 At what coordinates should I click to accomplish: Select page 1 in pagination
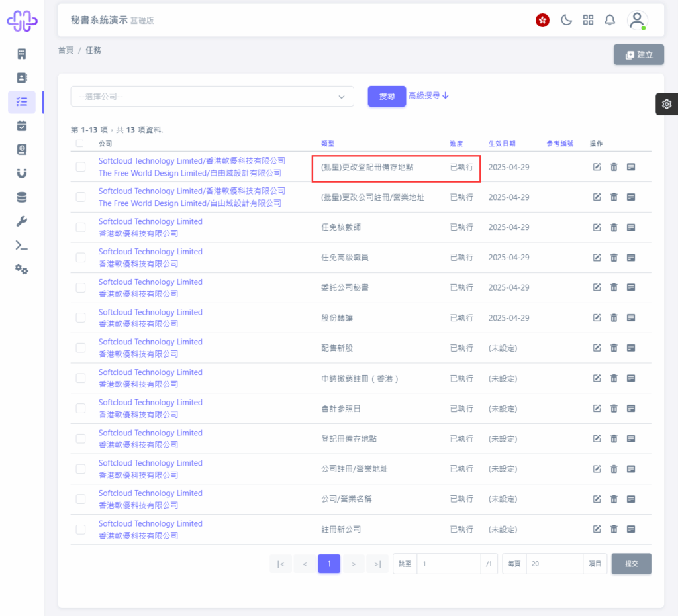[329, 564]
